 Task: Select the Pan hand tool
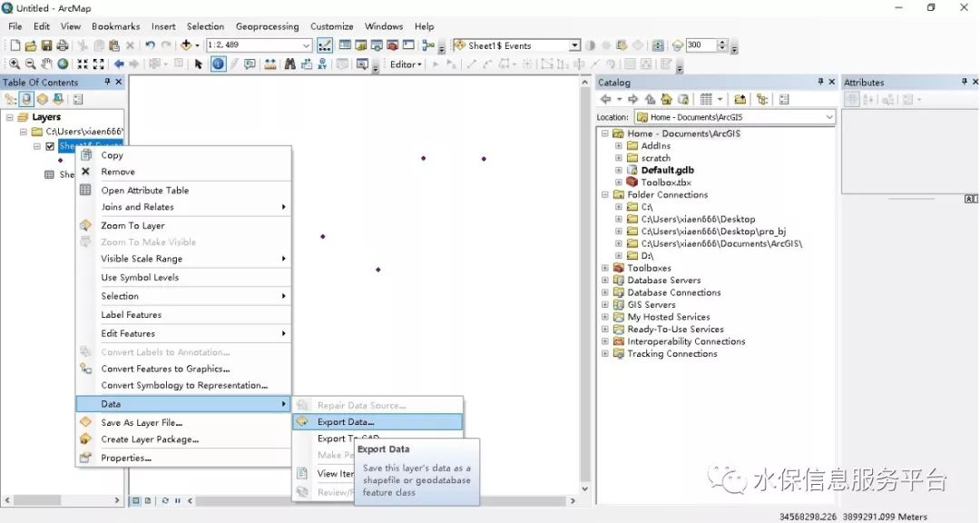47,64
